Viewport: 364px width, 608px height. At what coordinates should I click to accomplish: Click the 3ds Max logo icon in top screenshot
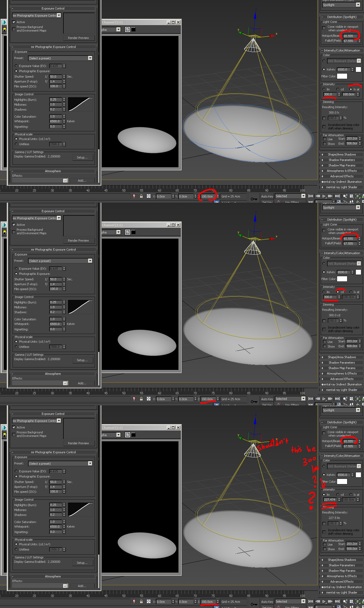pyautogui.click(x=4, y=22)
